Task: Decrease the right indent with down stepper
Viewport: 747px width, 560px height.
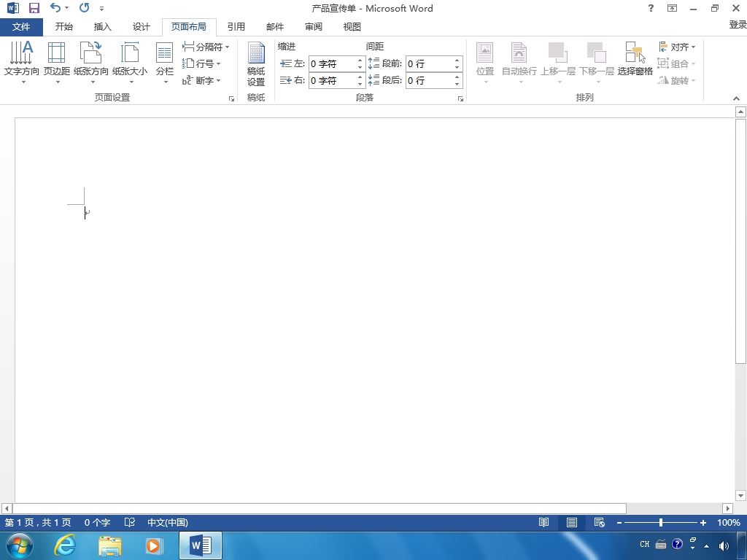Action: click(360, 85)
